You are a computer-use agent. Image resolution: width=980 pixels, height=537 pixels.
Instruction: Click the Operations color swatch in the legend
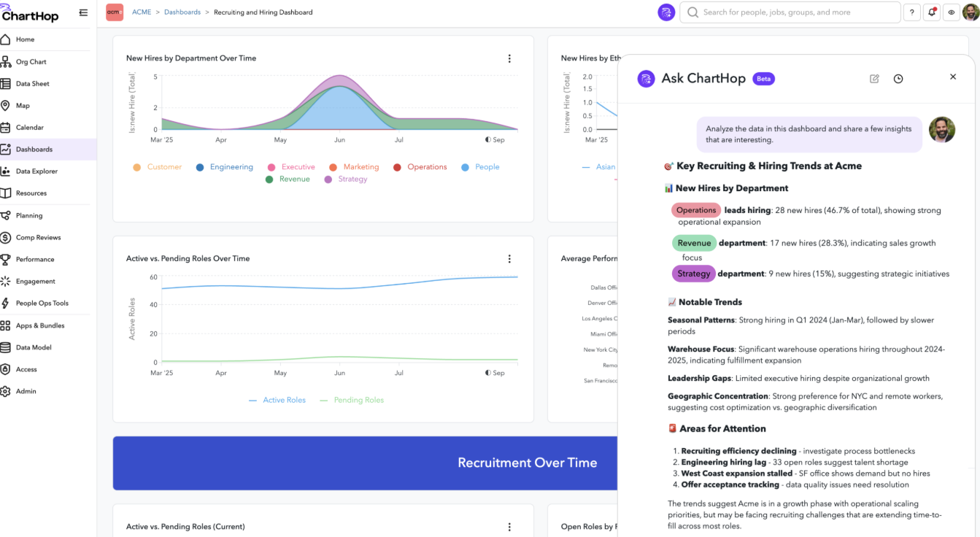pyautogui.click(x=397, y=166)
